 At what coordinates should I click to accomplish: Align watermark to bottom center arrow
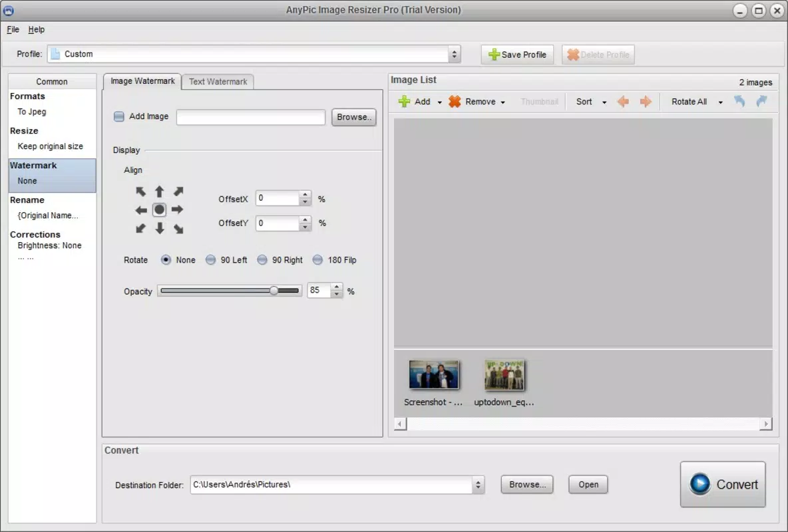[159, 229]
